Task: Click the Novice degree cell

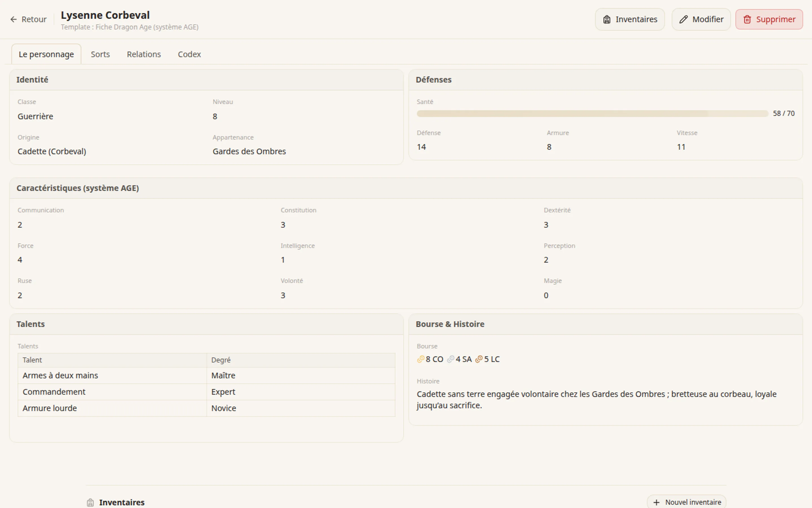Action: [x=301, y=408]
